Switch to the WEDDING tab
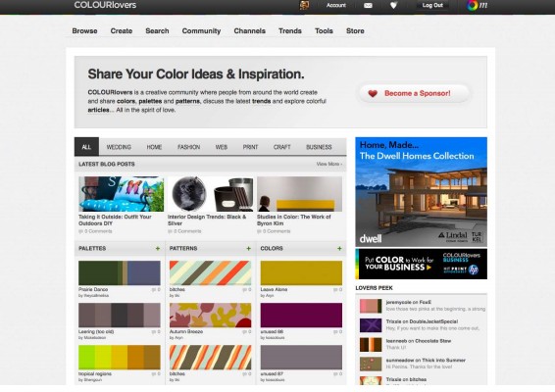 click(119, 147)
